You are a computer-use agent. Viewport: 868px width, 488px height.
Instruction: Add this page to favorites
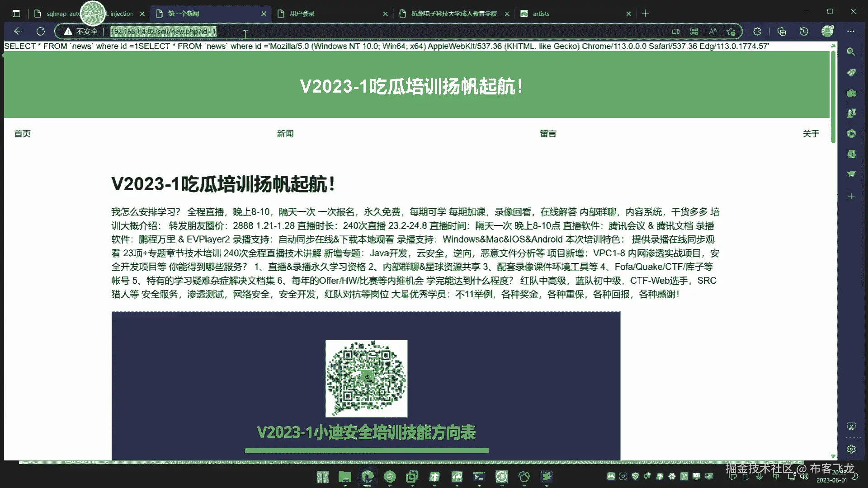731,31
